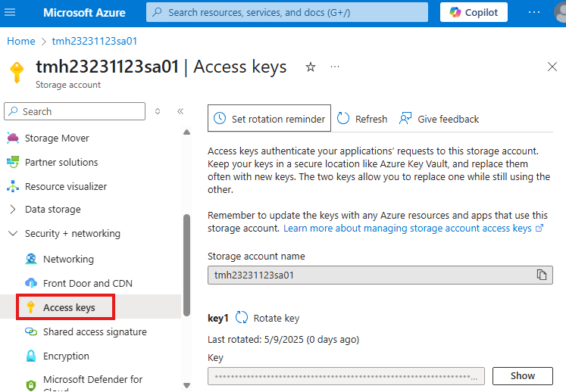
Task: Click the Encryption lock icon
Action: [31, 356]
